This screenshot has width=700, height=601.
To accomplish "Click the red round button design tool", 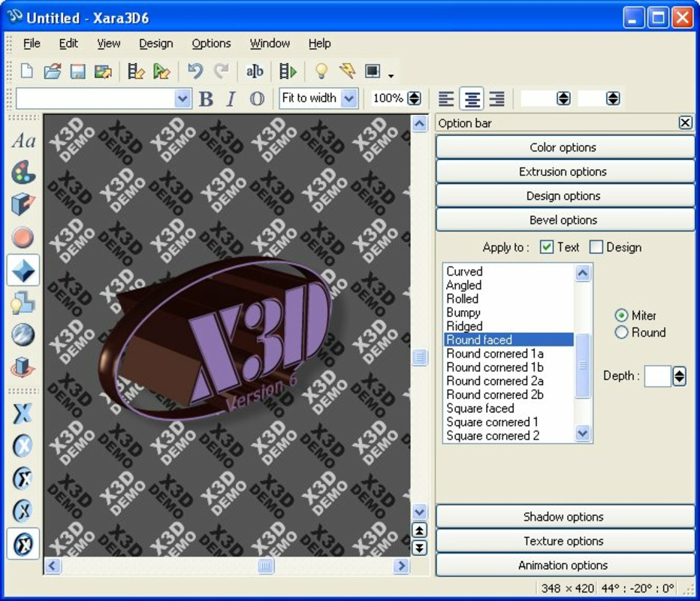I will point(23,237).
